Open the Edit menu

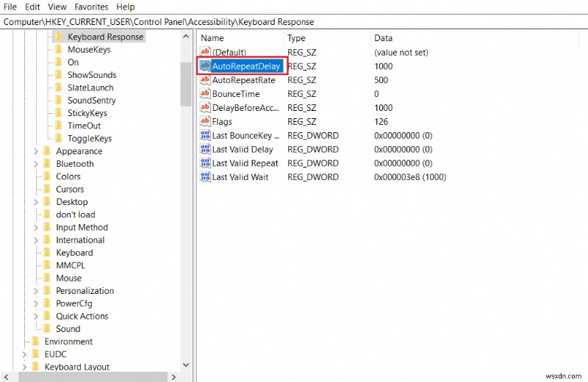[x=32, y=7]
